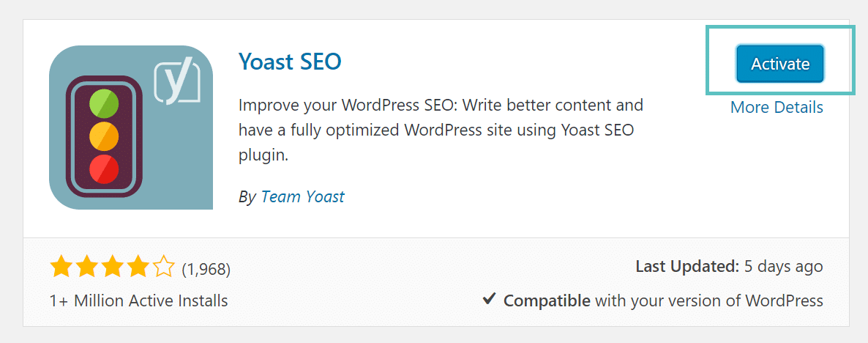Click the first rating star
The height and width of the screenshot is (343, 868).
coord(60,268)
